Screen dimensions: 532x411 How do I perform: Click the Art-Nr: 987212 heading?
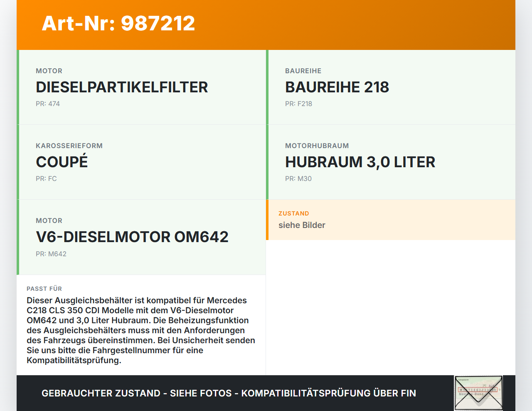click(118, 24)
